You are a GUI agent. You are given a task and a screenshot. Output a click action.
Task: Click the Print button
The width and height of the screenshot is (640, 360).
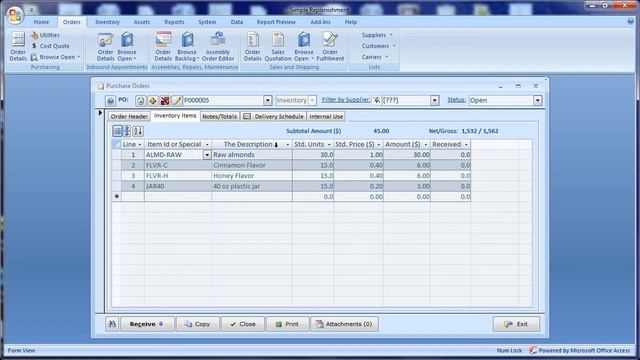tap(287, 324)
